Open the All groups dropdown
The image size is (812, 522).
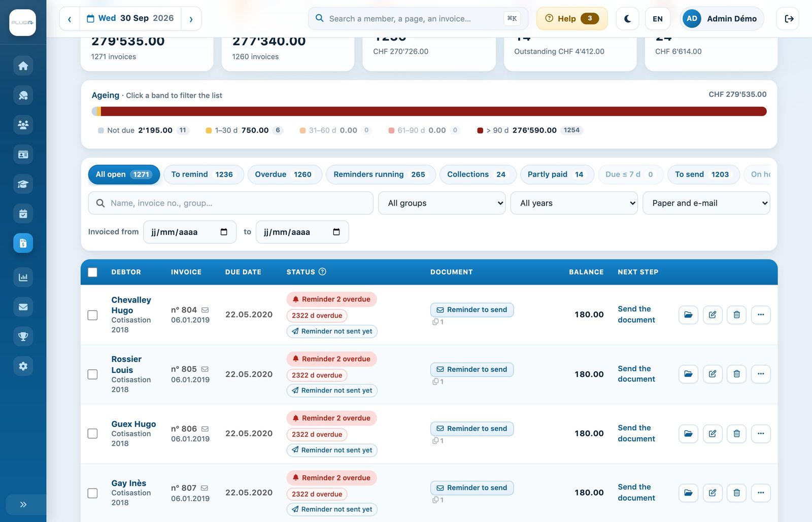point(442,203)
